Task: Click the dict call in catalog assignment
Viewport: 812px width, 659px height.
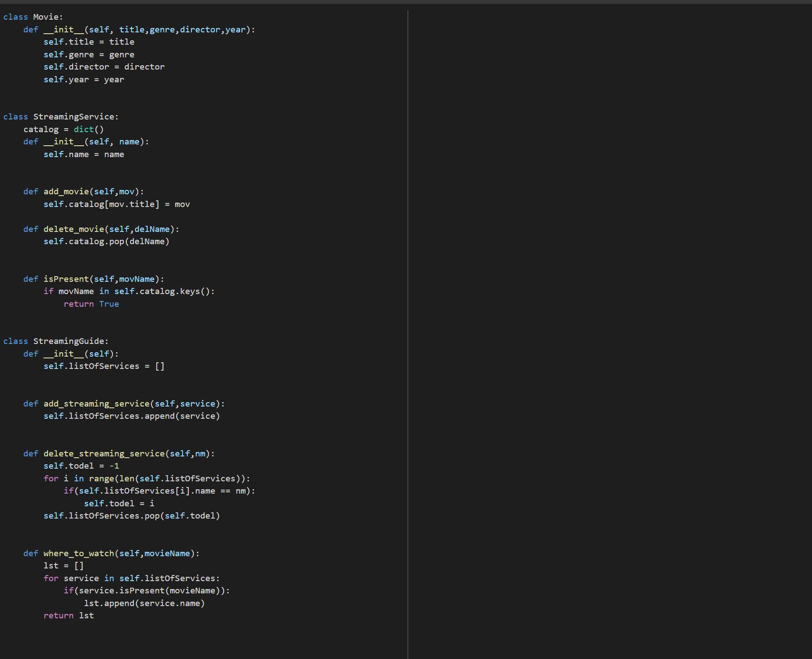Action: (84, 130)
